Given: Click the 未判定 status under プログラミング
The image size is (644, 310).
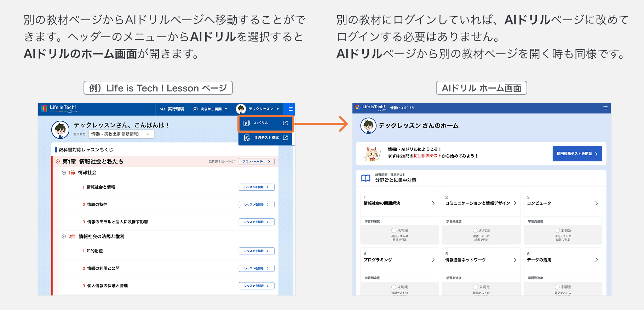Looking at the screenshot, I should [400, 287].
